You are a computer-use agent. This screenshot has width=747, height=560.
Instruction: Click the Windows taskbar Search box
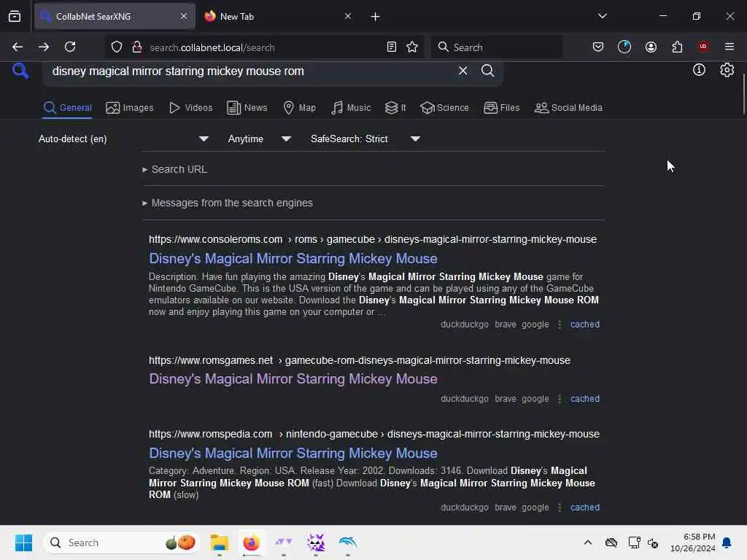coord(122,542)
